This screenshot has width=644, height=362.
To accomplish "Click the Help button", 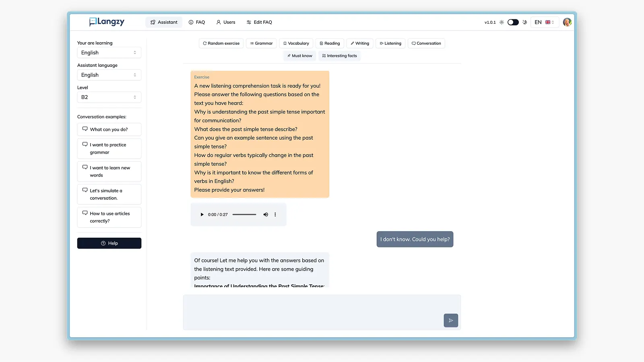I will pos(109,243).
